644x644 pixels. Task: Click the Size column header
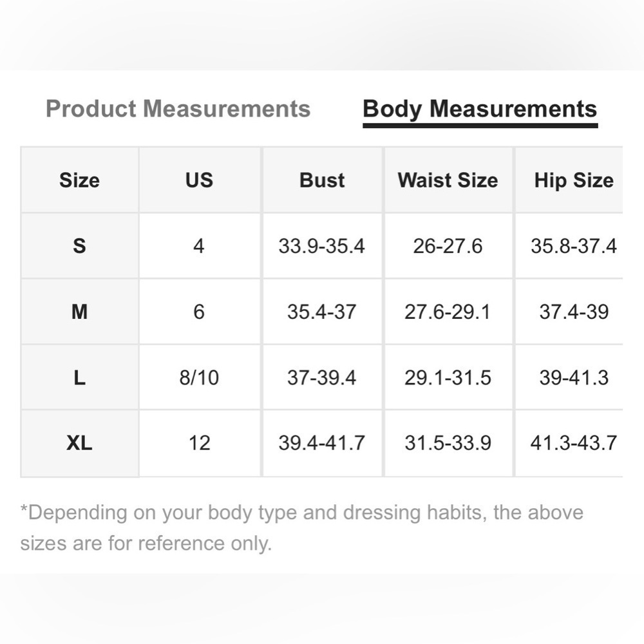click(x=79, y=180)
